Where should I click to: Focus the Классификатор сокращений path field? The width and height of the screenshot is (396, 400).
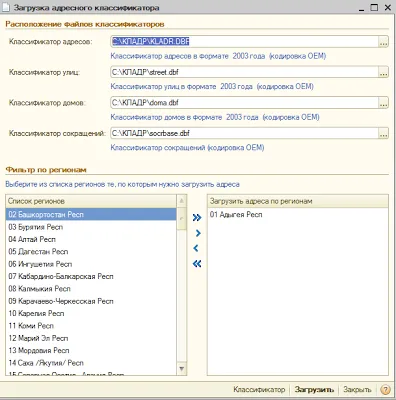244,133
